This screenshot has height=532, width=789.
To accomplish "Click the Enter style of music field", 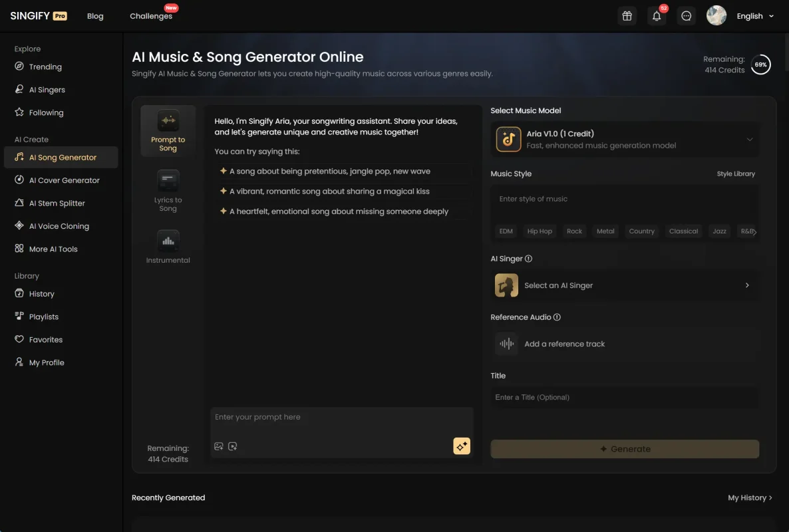I will 625,199.
